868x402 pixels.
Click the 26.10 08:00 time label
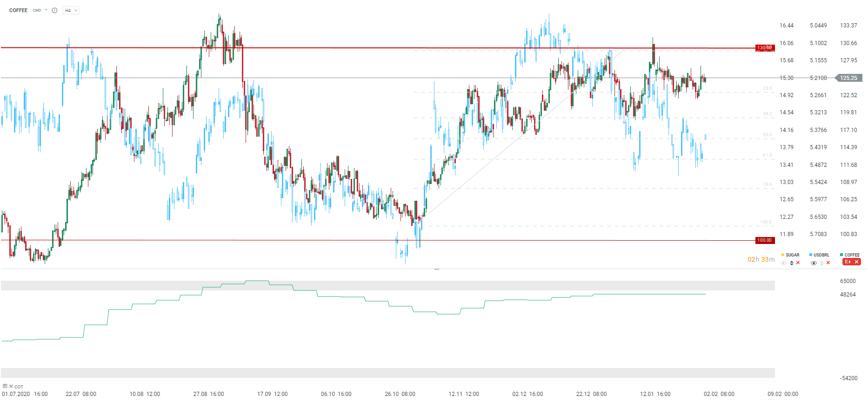[400, 394]
